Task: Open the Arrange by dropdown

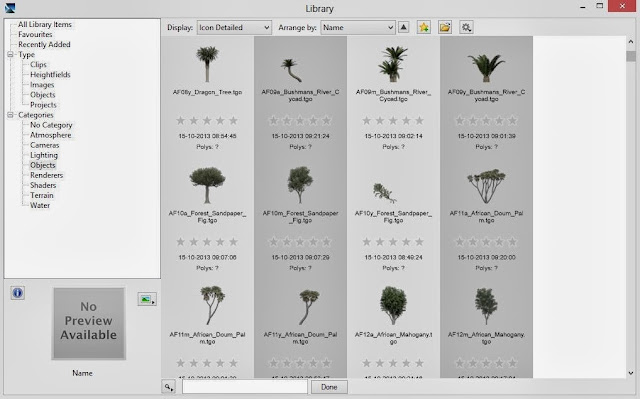Action: [x=358, y=27]
